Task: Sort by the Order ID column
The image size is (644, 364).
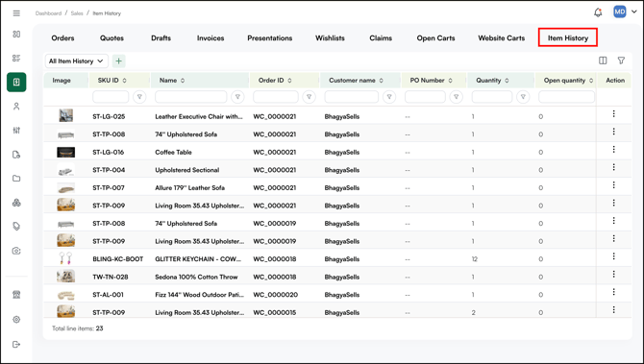Action: pyautogui.click(x=289, y=81)
